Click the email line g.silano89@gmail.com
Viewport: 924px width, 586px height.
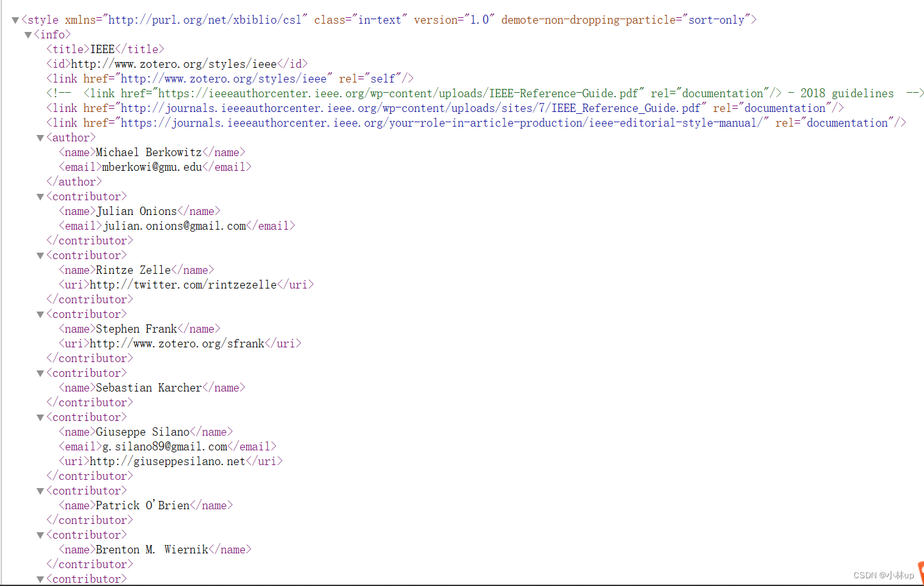click(x=168, y=447)
